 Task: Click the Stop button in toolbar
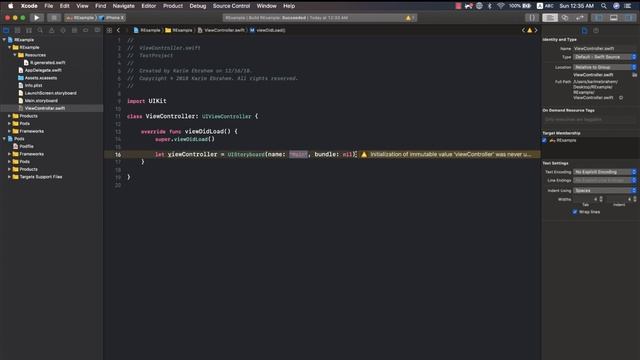pos(53,18)
